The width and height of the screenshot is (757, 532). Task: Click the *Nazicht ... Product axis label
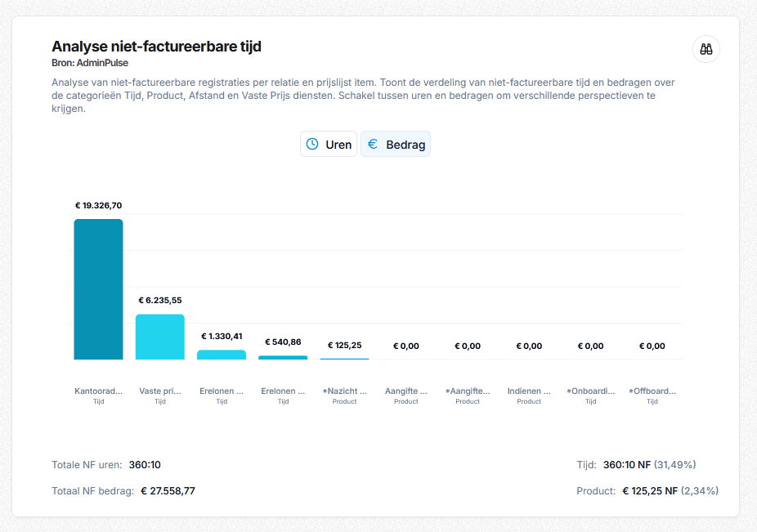tap(345, 396)
